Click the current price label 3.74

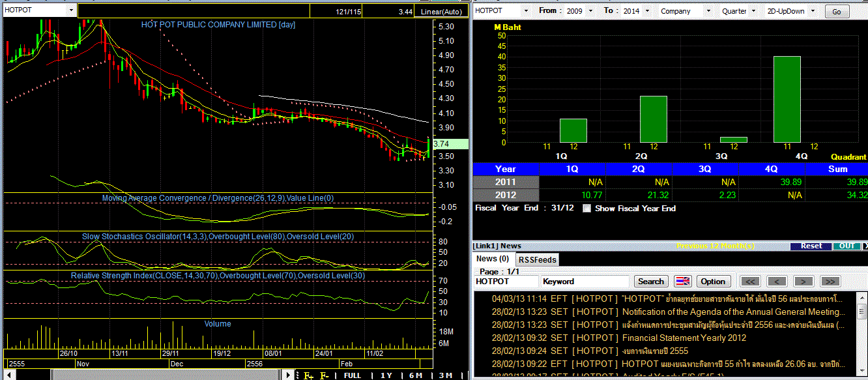click(x=450, y=145)
